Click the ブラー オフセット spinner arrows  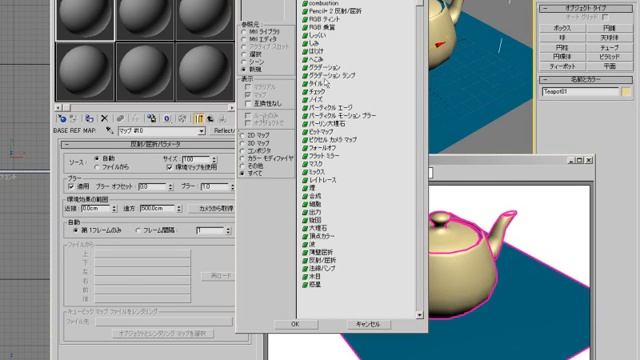171,187
